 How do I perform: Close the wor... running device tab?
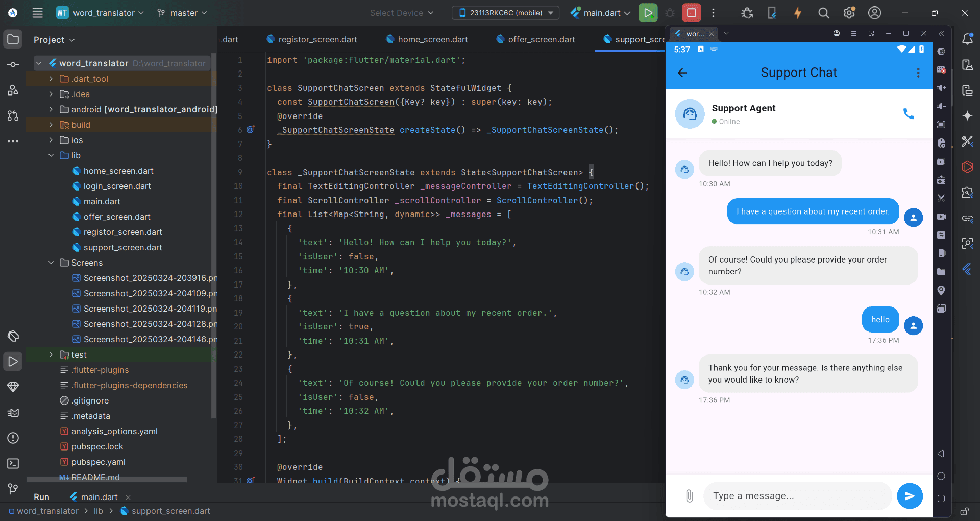tap(712, 34)
